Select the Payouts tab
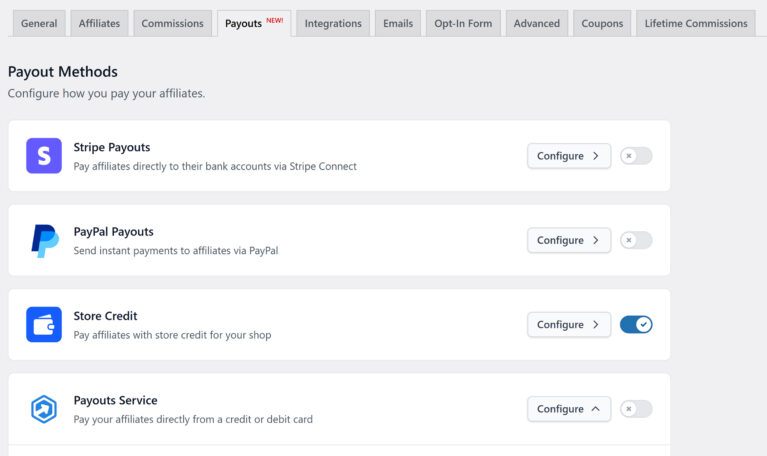 point(254,23)
